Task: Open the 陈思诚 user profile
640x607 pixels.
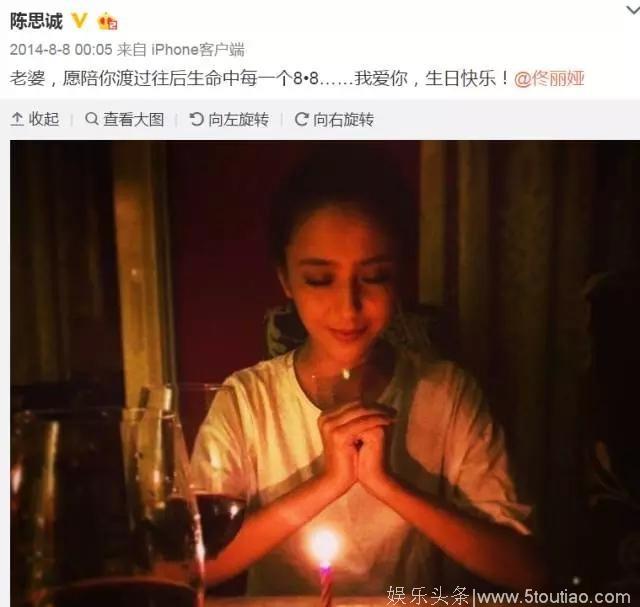Action: [x=36, y=21]
